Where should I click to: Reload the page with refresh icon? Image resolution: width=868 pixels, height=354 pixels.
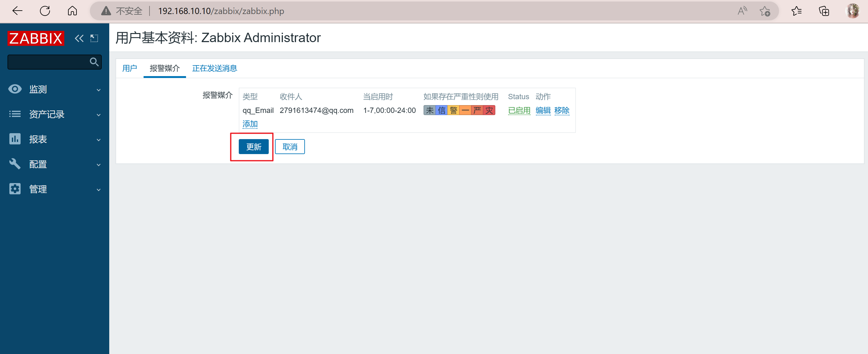tap(45, 11)
